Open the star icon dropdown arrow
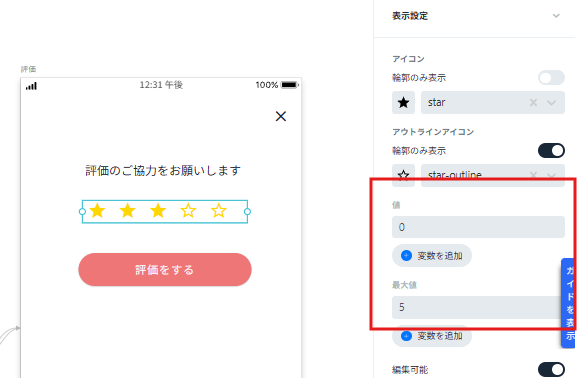577x378 pixels. coord(551,103)
